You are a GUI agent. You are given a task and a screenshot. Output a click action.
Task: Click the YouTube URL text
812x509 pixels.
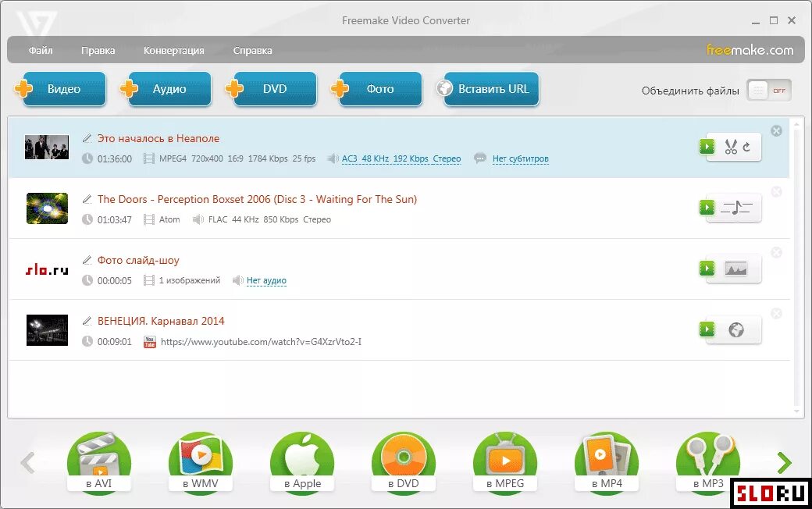tap(261, 342)
